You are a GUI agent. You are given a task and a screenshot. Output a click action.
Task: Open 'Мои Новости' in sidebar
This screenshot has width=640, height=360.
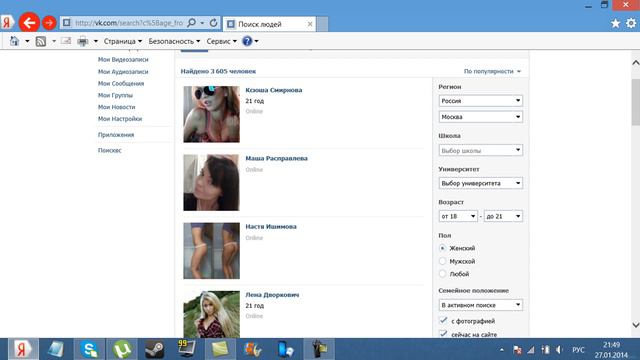tap(116, 107)
